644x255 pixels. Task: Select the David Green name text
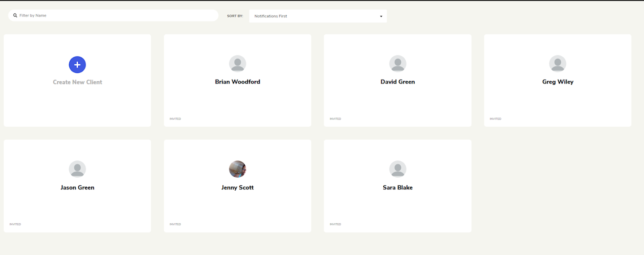398,82
